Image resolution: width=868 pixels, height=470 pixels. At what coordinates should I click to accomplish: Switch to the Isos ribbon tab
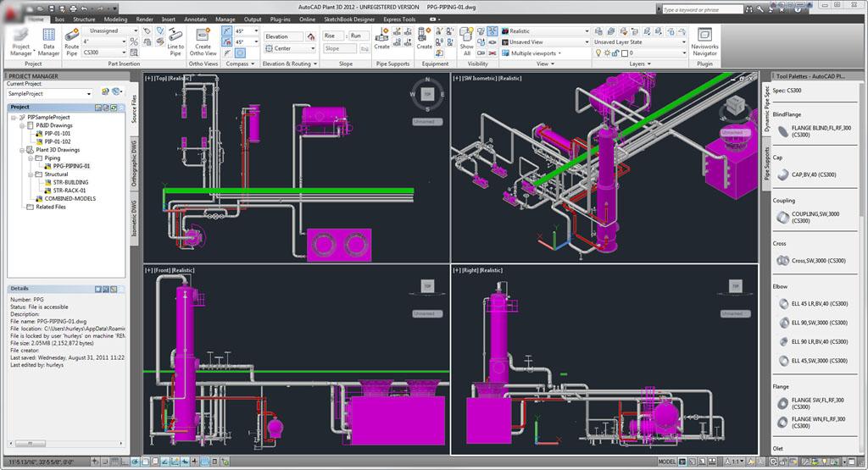59,19
